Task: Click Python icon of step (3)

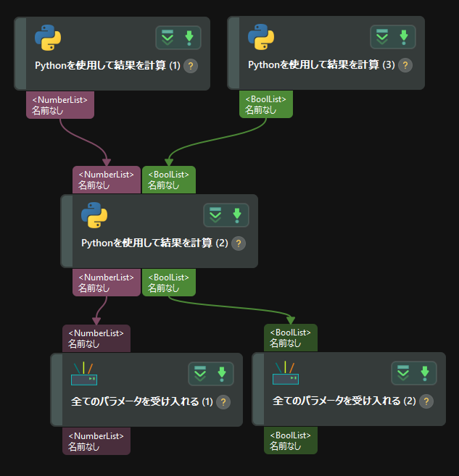Action: (x=261, y=37)
